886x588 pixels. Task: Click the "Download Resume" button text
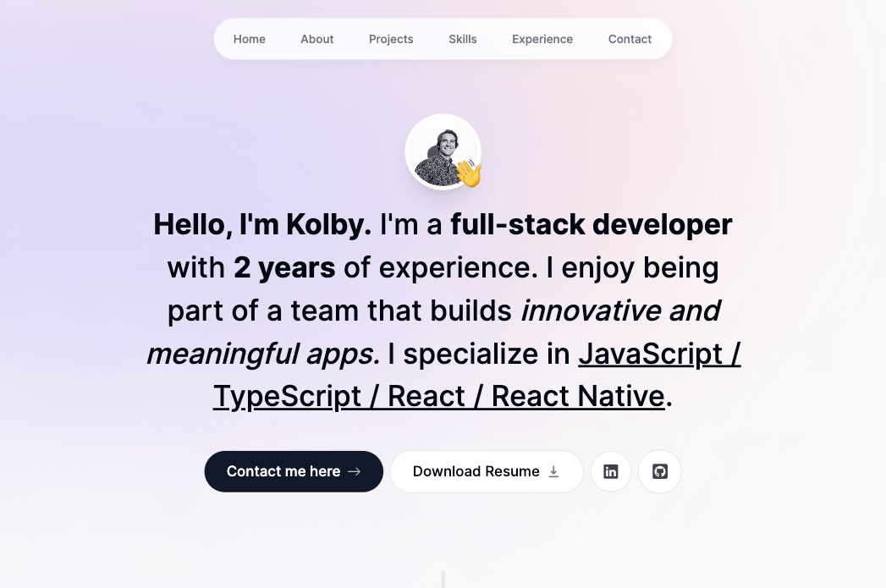tap(476, 471)
